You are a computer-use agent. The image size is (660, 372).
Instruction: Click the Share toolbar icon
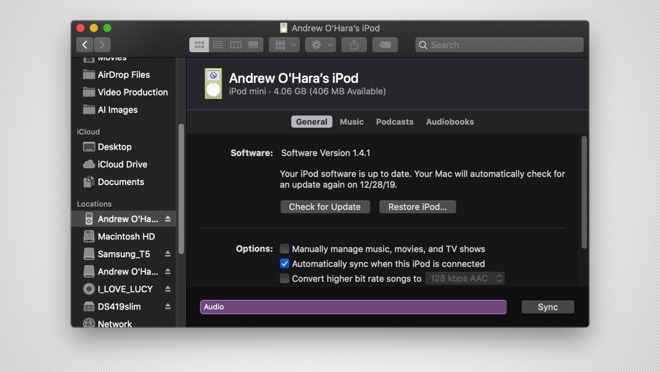point(354,45)
